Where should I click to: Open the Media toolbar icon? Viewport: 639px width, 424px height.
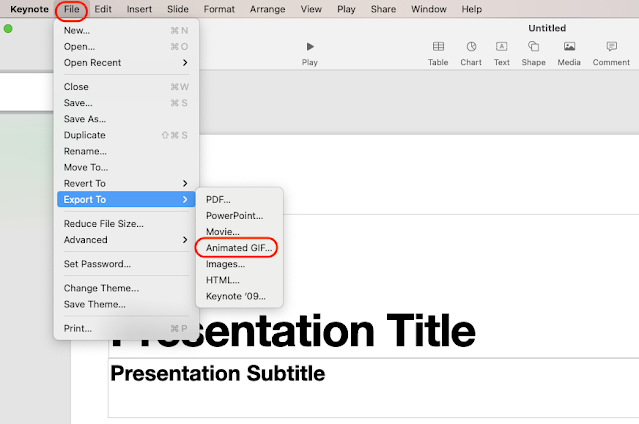(x=569, y=46)
